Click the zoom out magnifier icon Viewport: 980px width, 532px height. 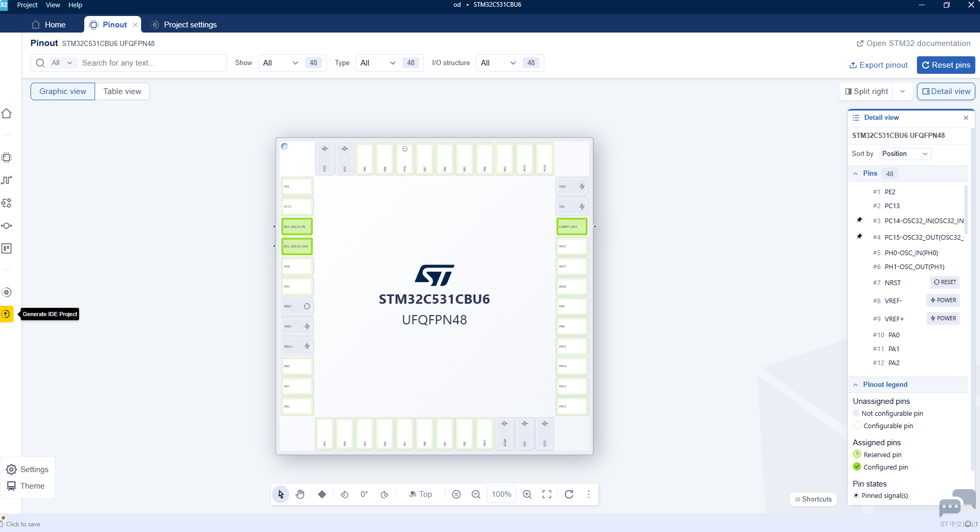click(x=476, y=494)
